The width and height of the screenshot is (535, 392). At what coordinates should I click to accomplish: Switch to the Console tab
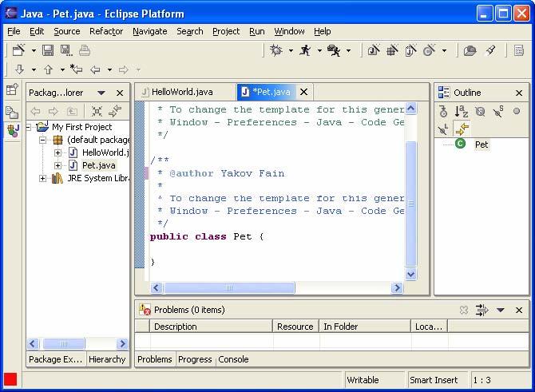coord(233,359)
